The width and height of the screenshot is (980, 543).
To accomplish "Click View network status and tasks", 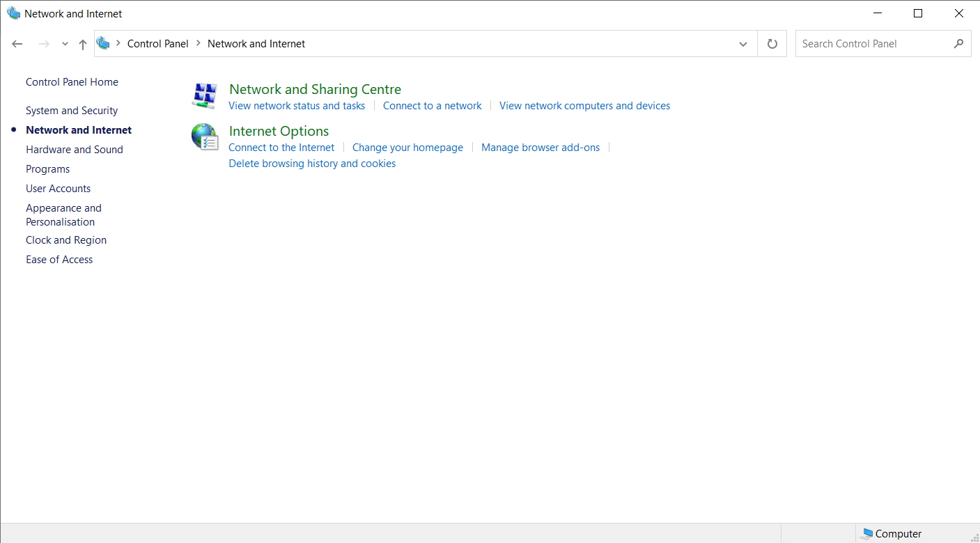I will (297, 106).
